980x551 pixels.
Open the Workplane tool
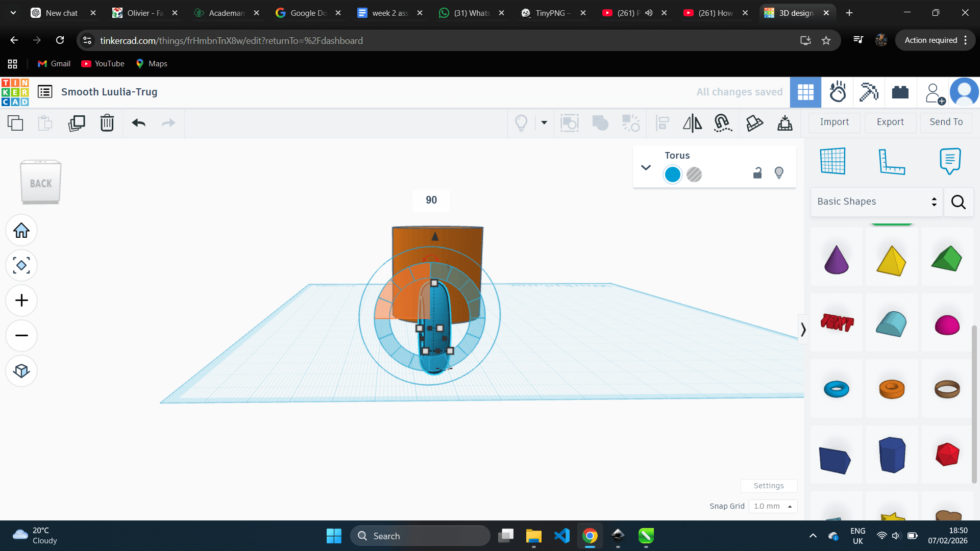(x=832, y=161)
